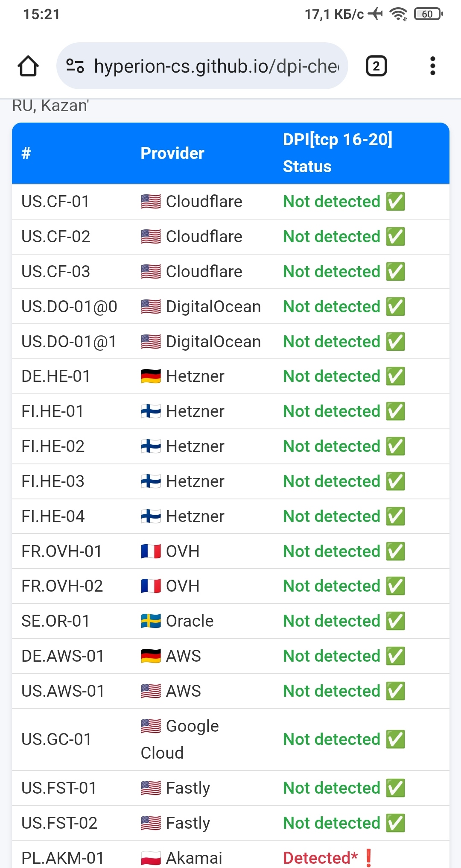Tap the Wi-Fi status icon
461x868 pixels.
point(399,14)
